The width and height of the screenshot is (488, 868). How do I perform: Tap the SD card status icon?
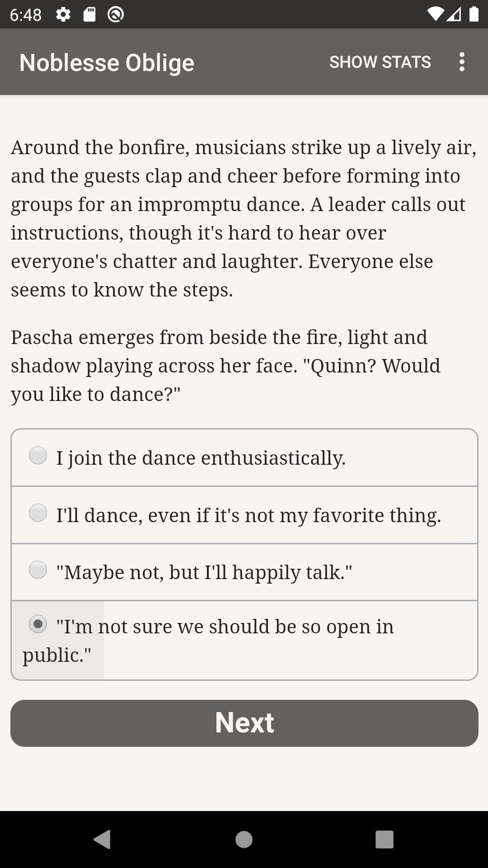[89, 15]
